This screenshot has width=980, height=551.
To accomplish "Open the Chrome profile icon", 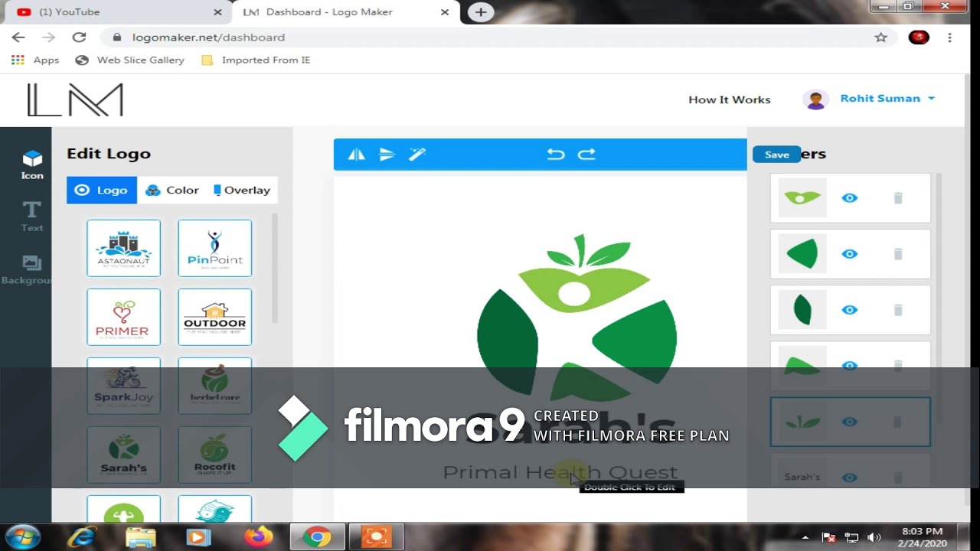I will 919,37.
